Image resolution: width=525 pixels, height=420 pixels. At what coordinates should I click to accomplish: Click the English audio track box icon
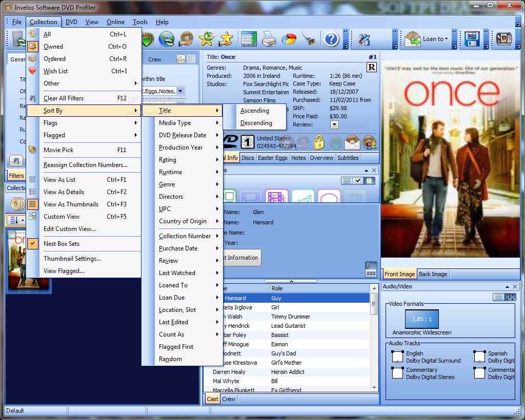(x=397, y=356)
